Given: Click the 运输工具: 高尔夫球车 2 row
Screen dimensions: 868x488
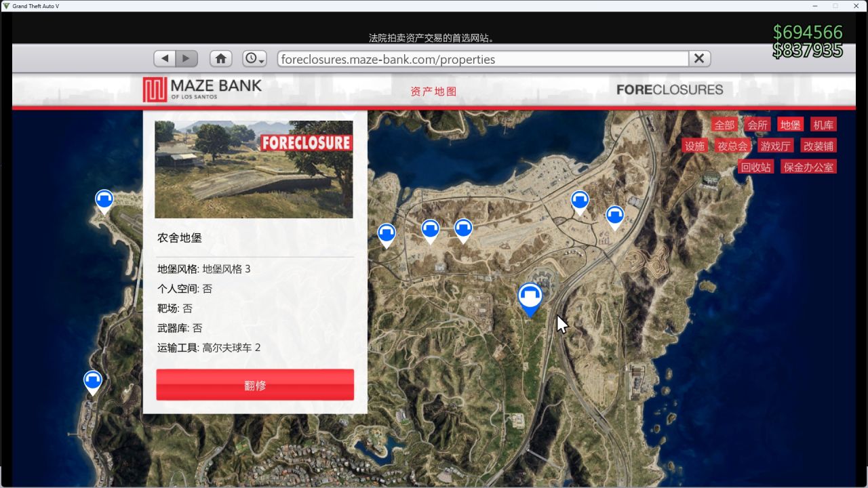Looking at the screenshot, I should 209,348.
